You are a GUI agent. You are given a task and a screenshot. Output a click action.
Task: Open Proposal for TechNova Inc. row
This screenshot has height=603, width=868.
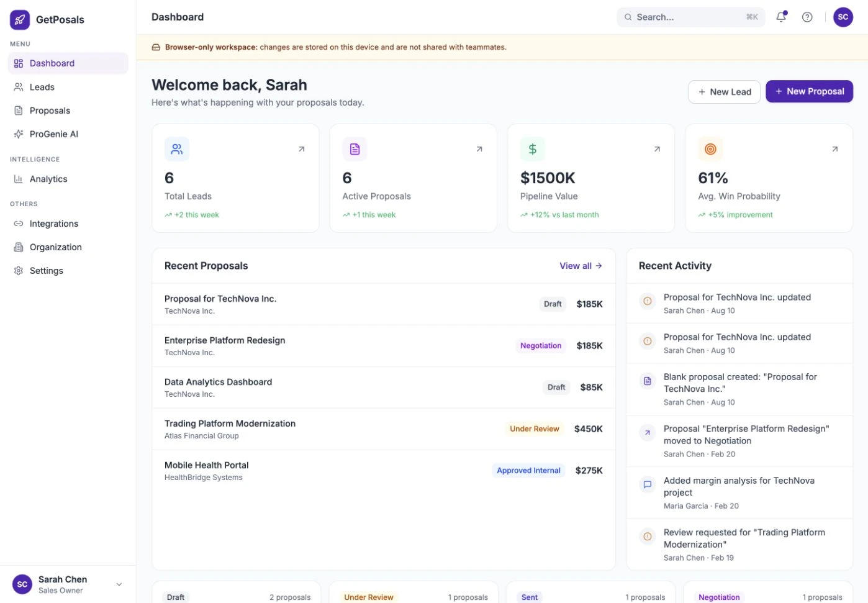point(384,304)
